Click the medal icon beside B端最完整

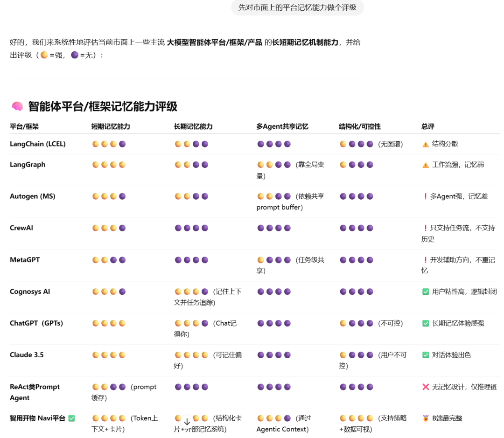(425, 418)
